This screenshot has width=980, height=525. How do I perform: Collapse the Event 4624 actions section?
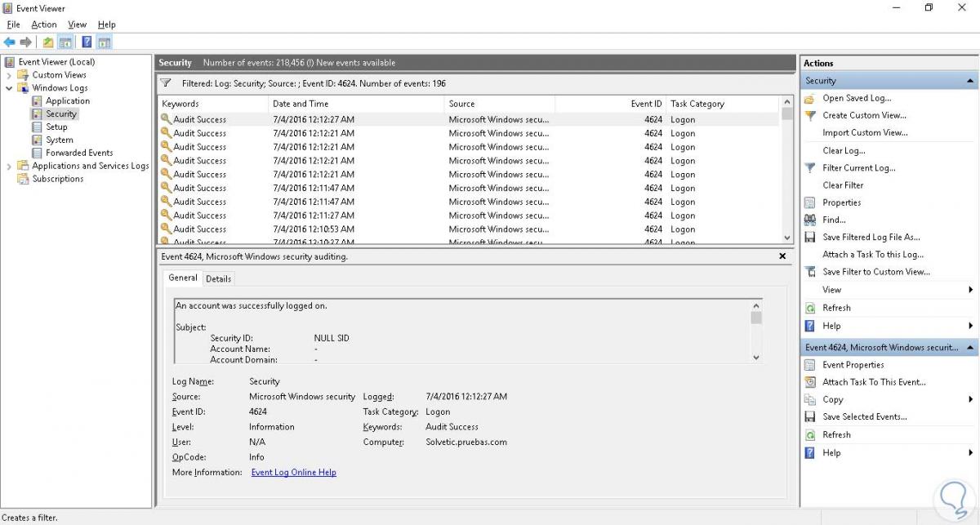coord(970,347)
